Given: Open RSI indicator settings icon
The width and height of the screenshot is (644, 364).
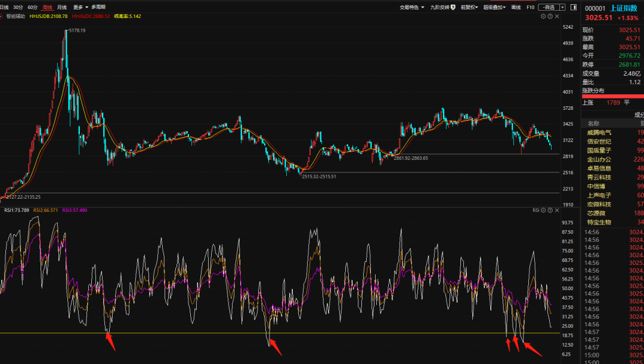Looking at the screenshot, I should click(543, 211).
